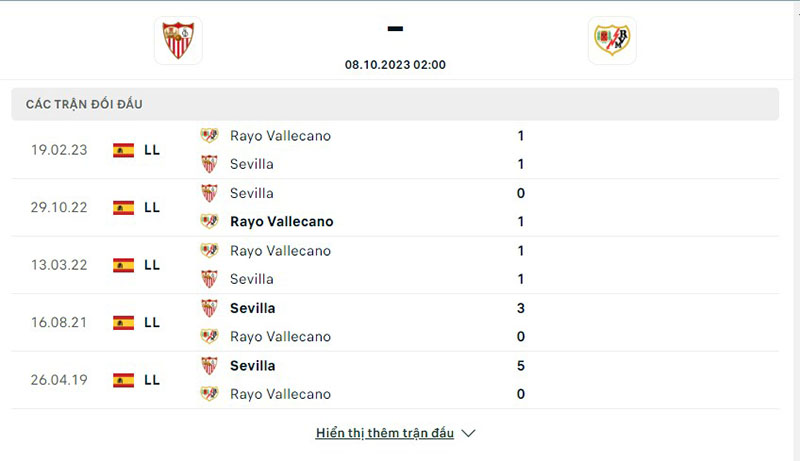The width and height of the screenshot is (800, 461).
Task: Click Sevilla's score 3 in 16.08.21 match
Action: click(x=521, y=308)
